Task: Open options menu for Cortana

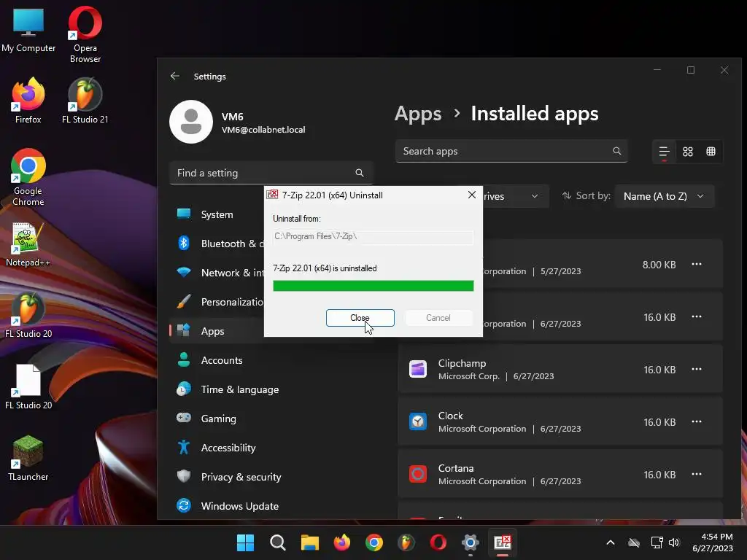Action: [697, 474]
